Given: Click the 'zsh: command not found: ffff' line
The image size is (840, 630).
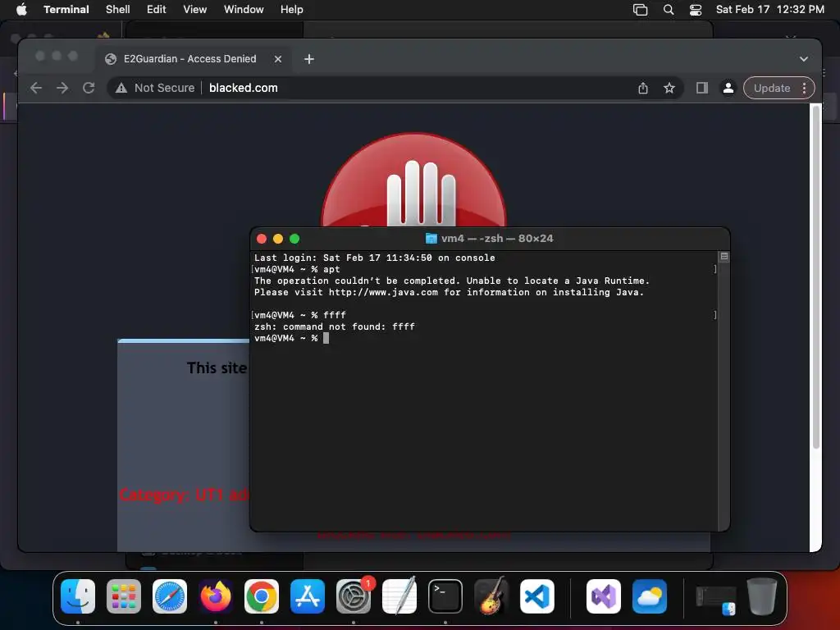Looking at the screenshot, I should (335, 326).
